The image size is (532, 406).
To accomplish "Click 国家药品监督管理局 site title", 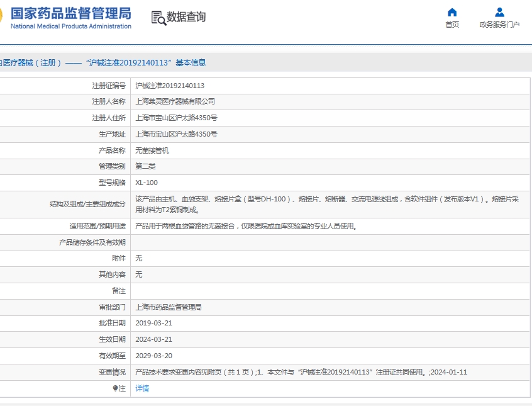I will pos(71,13).
